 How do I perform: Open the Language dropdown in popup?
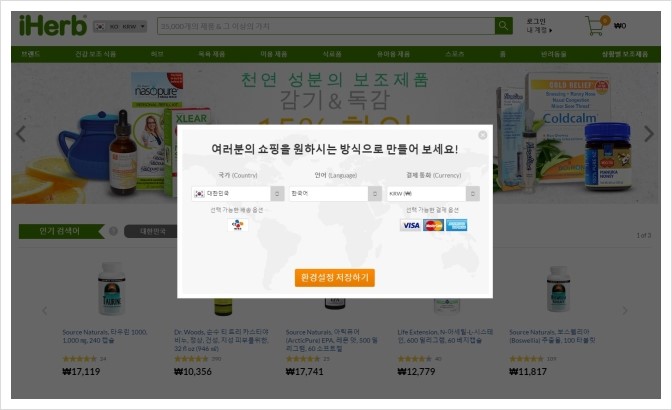(x=335, y=194)
